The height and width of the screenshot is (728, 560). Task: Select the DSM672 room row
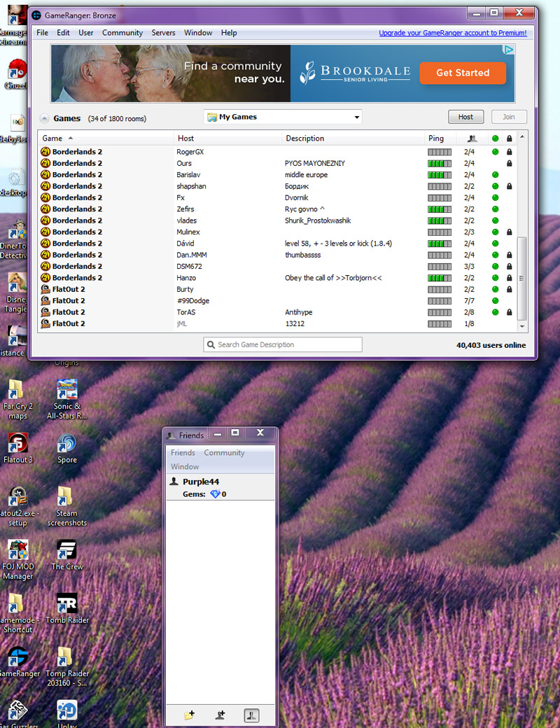[277, 267]
